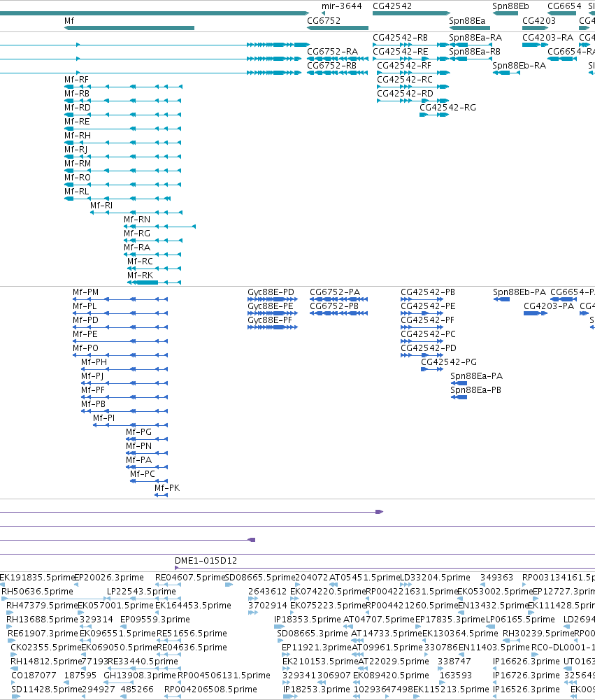Select protein Mf-PL
Image resolution: width=595 pixels, height=700 pixels.
(120, 313)
